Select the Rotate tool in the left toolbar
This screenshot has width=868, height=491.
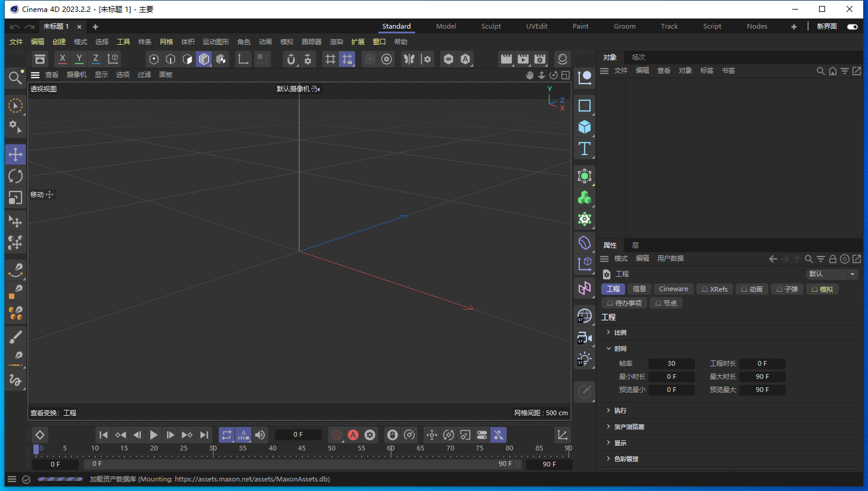pyautogui.click(x=16, y=175)
